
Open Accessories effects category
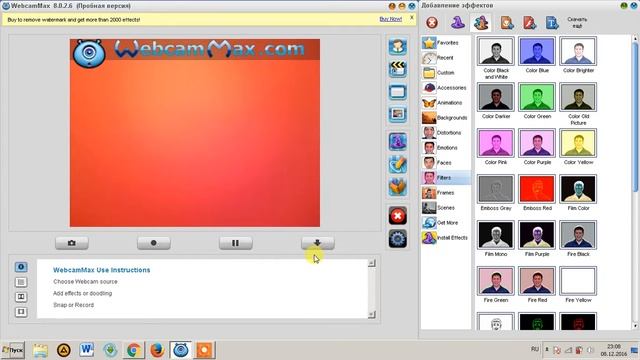point(446,88)
